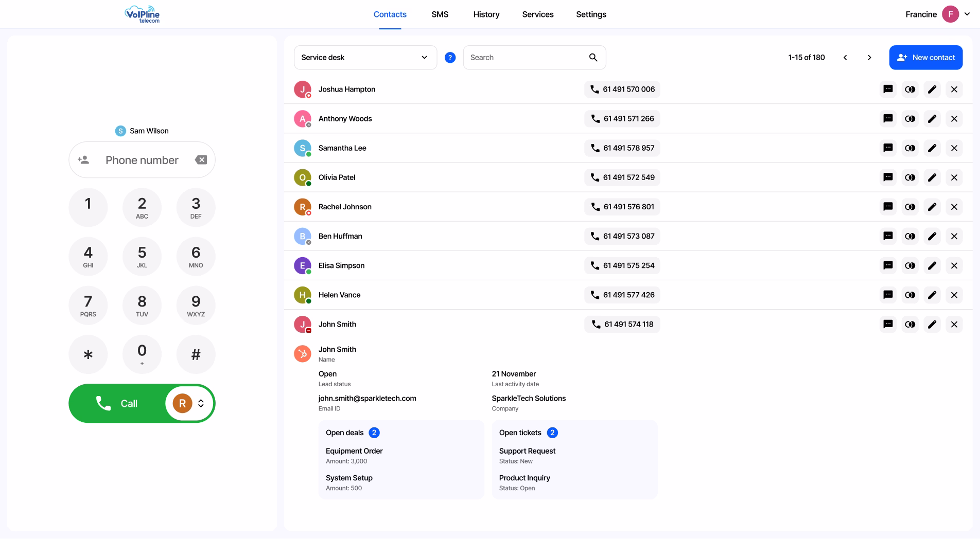Open message icon for Rachel Johnson
The width and height of the screenshot is (980, 539).
[888, 207]
